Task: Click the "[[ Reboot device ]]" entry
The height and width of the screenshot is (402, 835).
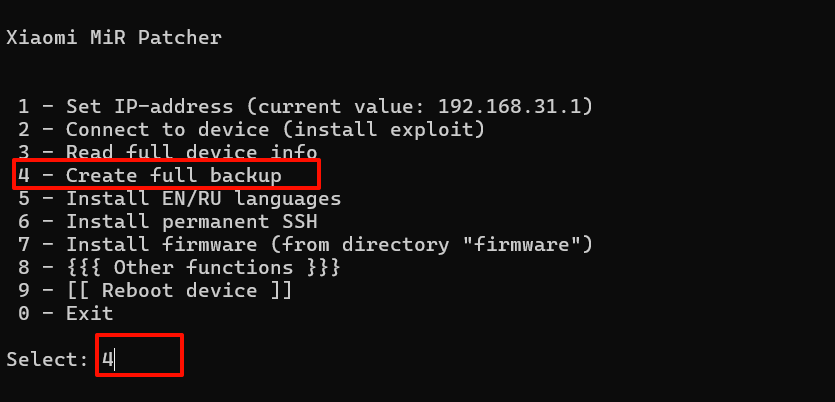Action: click(x=179, y=290)
